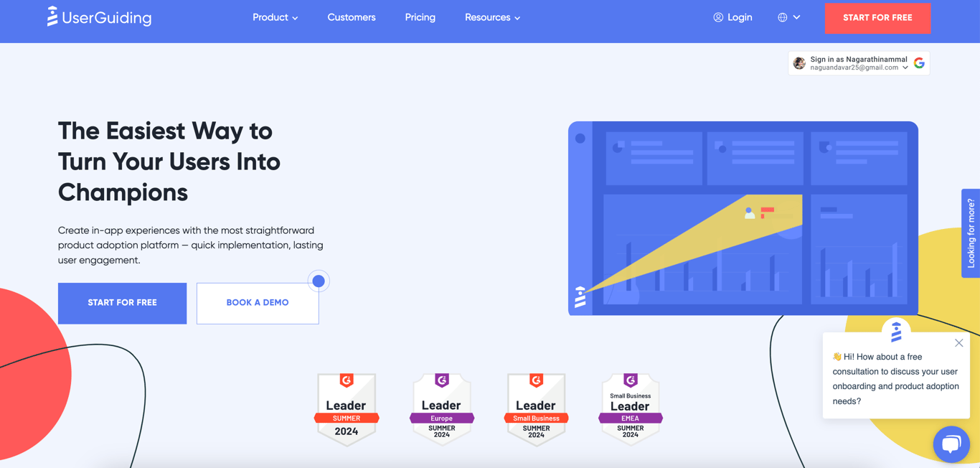Click the Leader Summer 2024 G2 badge
The image size is (980, 468).
click(347, 409)
